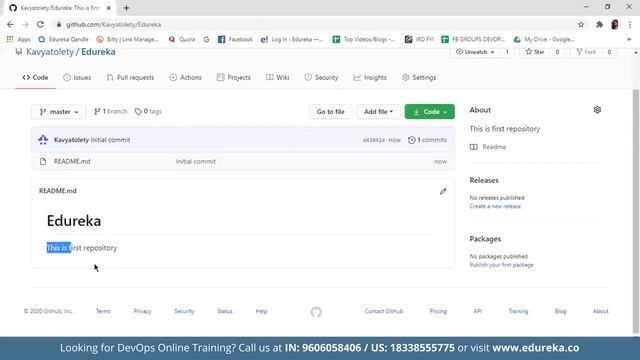Open the README.md file row
Viewport: 640px width, 360px height.
click(243, 161)
